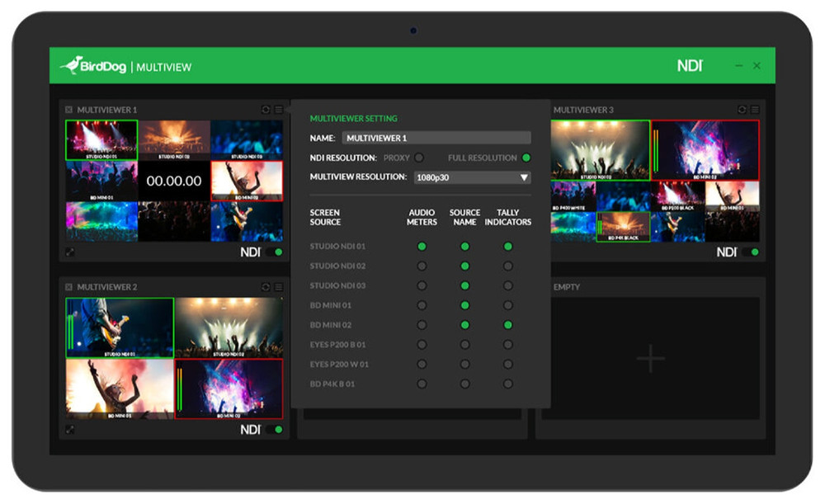Screen dimensions: 825x504
Task: Refresh sources on Multiviewer 3
Action: click(x=742, y=109)
